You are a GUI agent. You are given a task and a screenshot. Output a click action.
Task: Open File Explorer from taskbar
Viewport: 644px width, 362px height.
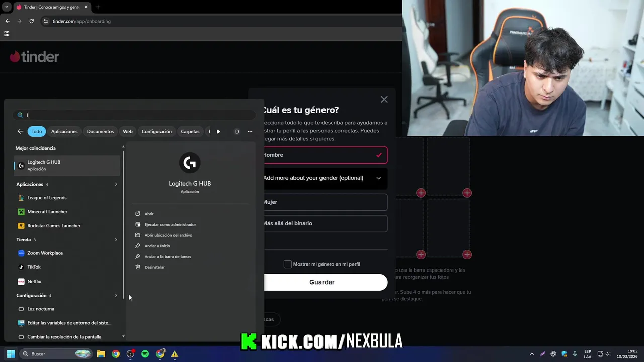tap(101, 354)
